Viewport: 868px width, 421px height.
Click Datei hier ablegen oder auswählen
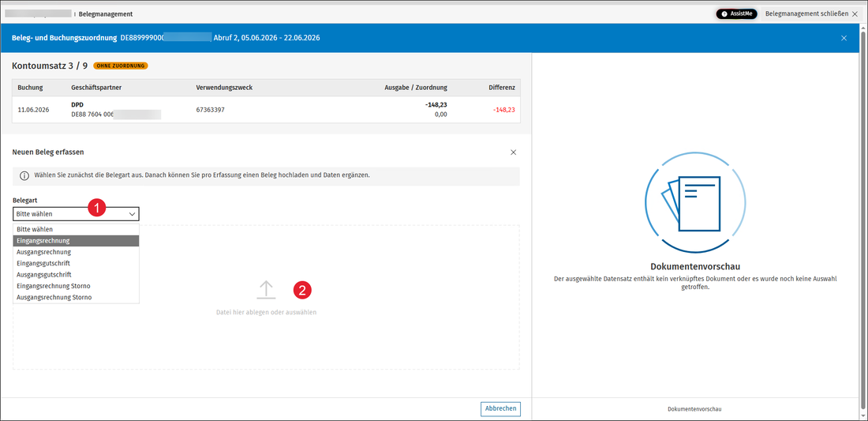point(266,313)
